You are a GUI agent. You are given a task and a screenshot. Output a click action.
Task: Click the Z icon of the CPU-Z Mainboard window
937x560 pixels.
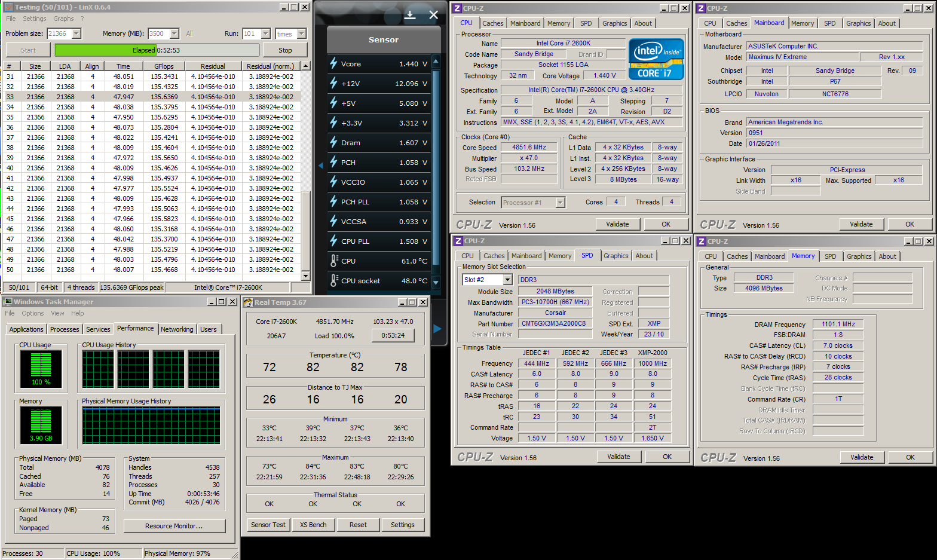point(701,8)
